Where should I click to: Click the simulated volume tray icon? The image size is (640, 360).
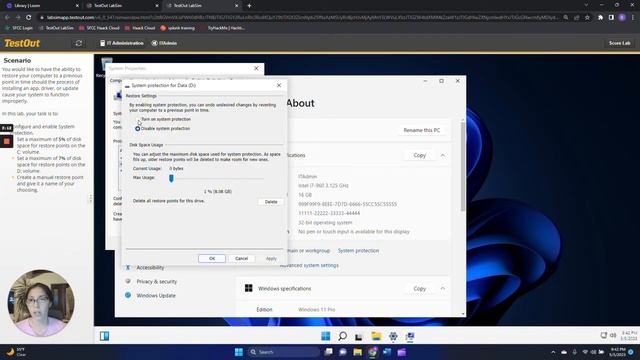tap(613, 336)
